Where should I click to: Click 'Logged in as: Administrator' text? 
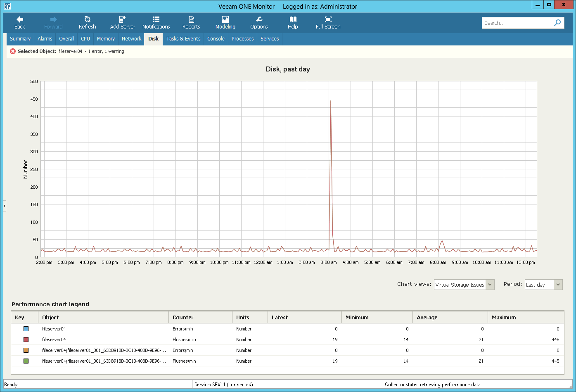[x=320, y=7]
